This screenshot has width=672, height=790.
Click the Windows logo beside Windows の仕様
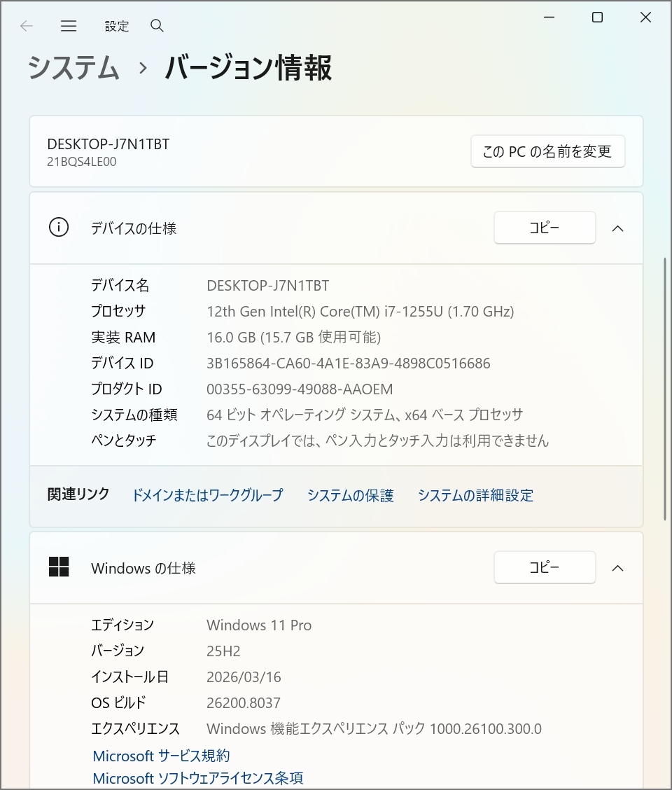59,567
